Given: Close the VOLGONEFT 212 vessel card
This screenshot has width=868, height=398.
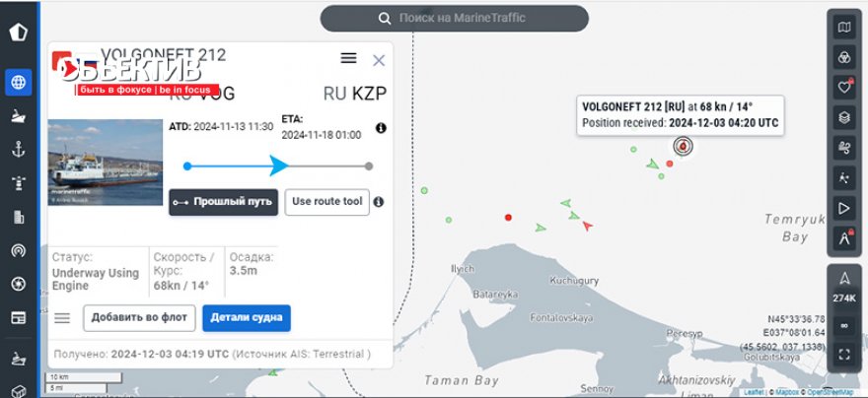Looking at the screenshot, I should [x=379, y=60].
